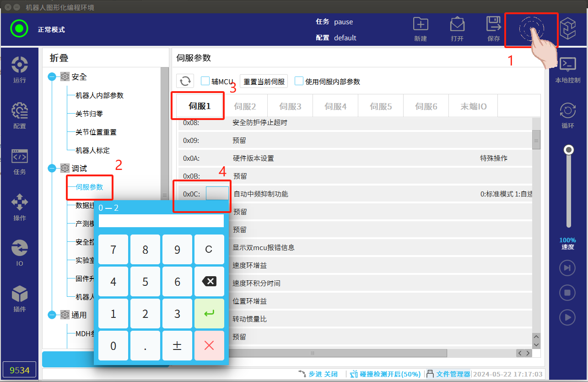Select the 末端IO tab

pos(474,106)
